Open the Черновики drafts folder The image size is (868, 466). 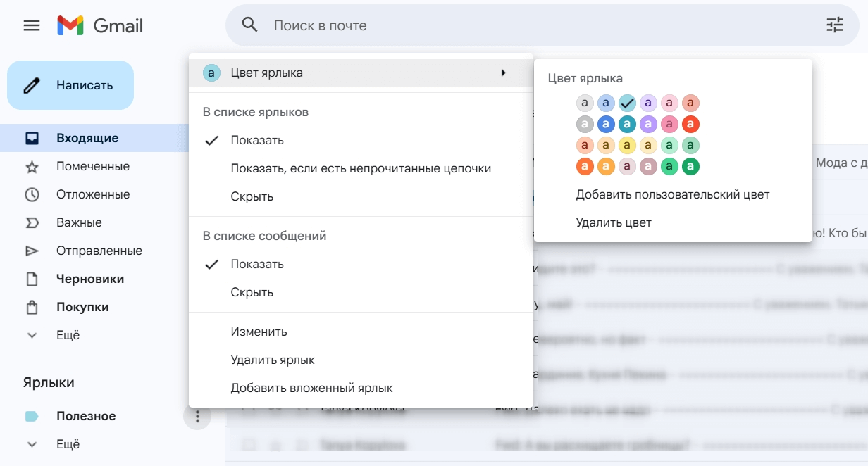point(90,279)
